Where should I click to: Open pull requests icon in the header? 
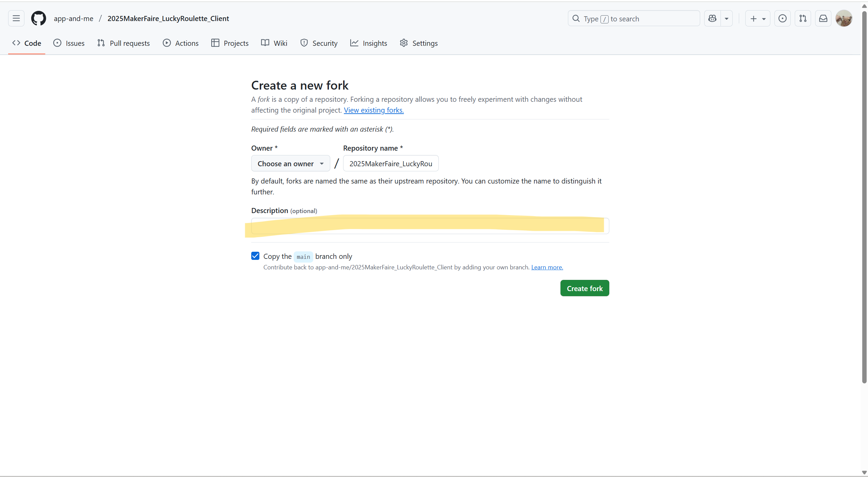[803, 18]
